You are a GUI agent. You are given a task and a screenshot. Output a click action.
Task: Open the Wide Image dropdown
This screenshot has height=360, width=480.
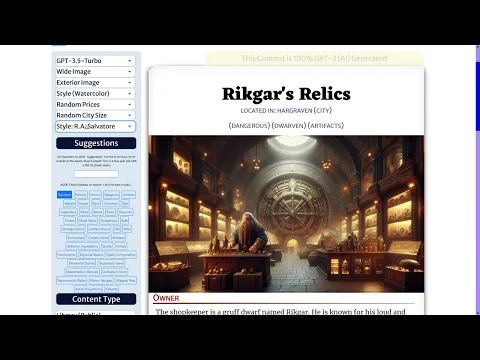coord(95,72)
